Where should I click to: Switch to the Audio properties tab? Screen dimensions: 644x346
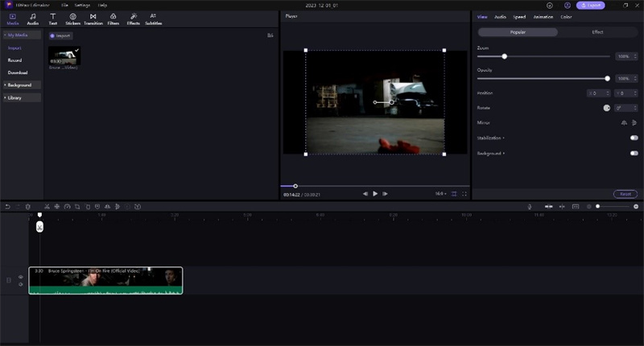[x=500, y=17]
